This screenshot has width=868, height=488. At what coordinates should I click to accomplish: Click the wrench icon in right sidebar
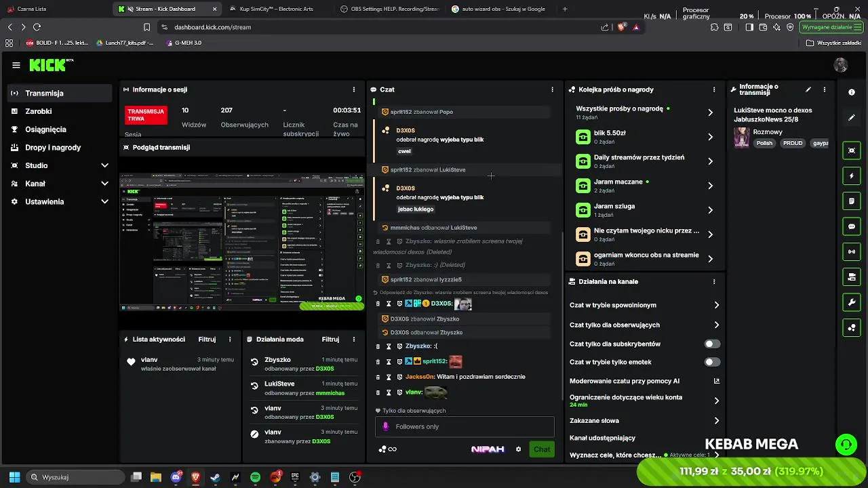pos(852,302)
